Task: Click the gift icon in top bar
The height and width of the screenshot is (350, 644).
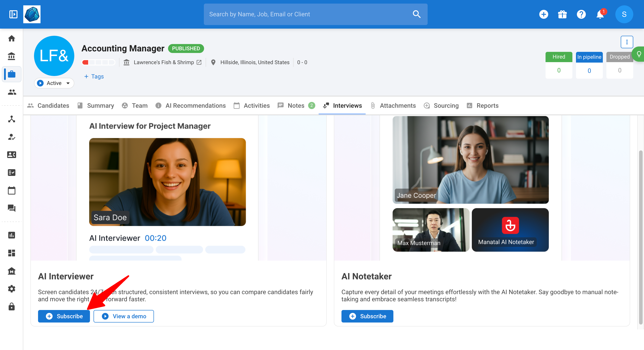Action: click(562, 14)
